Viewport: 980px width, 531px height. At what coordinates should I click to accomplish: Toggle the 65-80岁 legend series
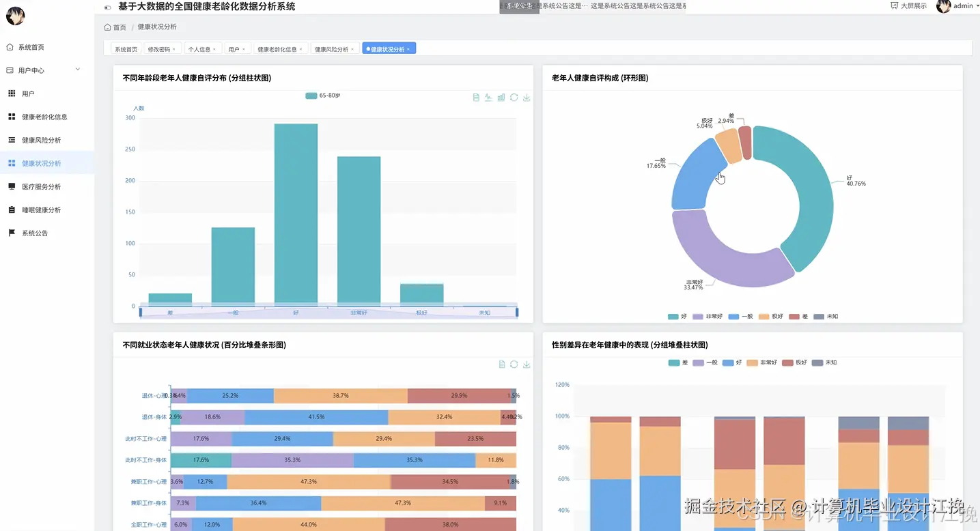pyautogui.click(x=322, y=96)
